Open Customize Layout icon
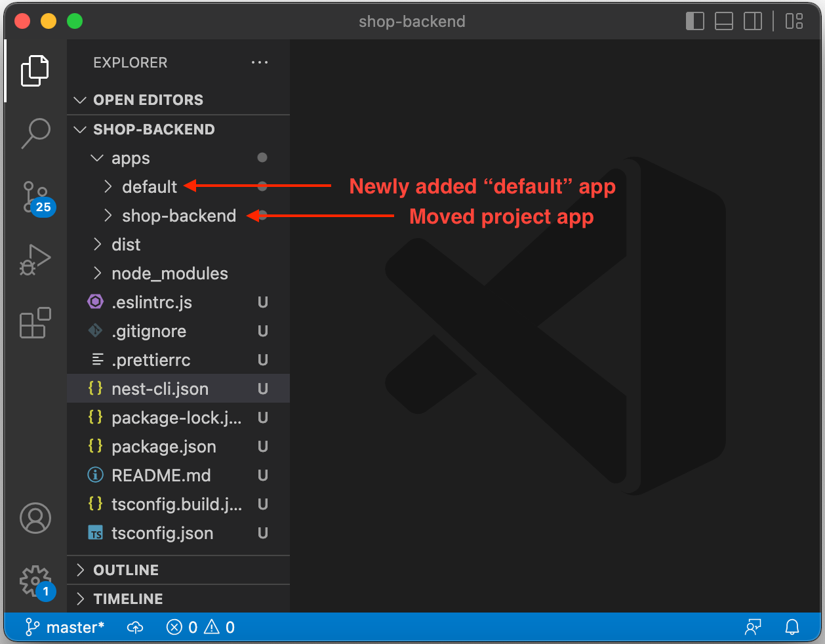Screen dimensions: 825x644 pos(794,21)
